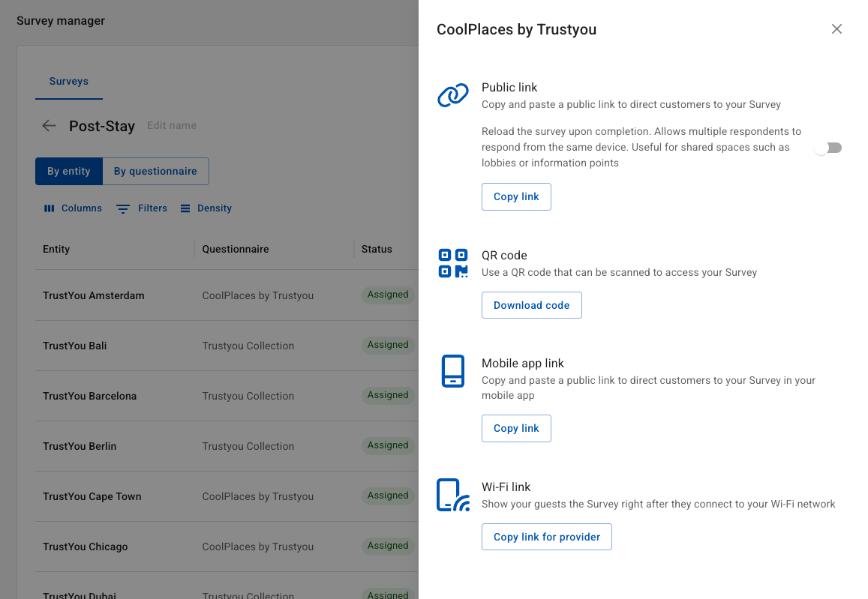
Task: Switch to By questionnaire view
Action: tap(155, 172)
